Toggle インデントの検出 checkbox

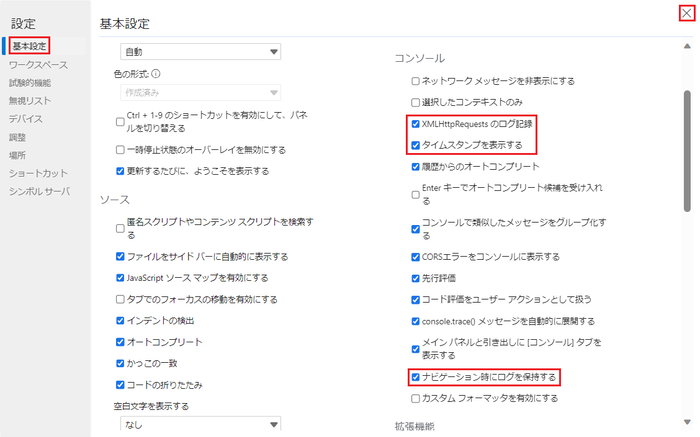120,320
